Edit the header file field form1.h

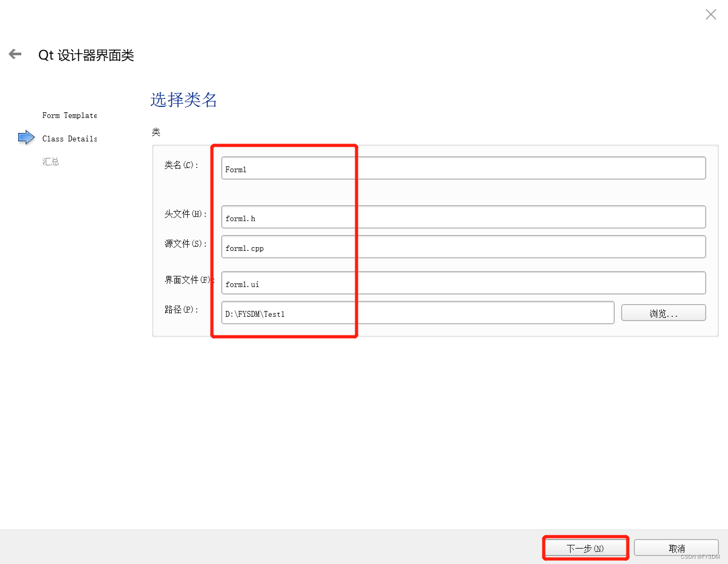pos(463,217)
